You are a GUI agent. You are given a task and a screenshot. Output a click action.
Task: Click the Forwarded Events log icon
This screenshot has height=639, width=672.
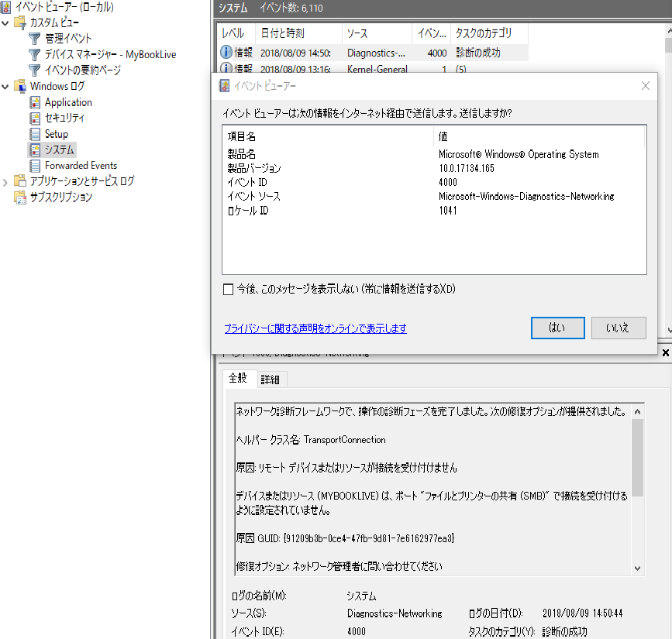click(x=35, y=166)
